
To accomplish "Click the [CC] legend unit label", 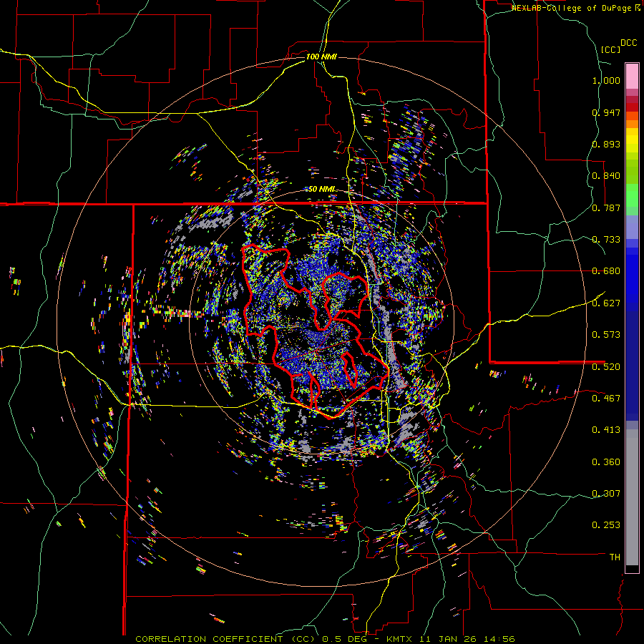I will click(610, 49).
